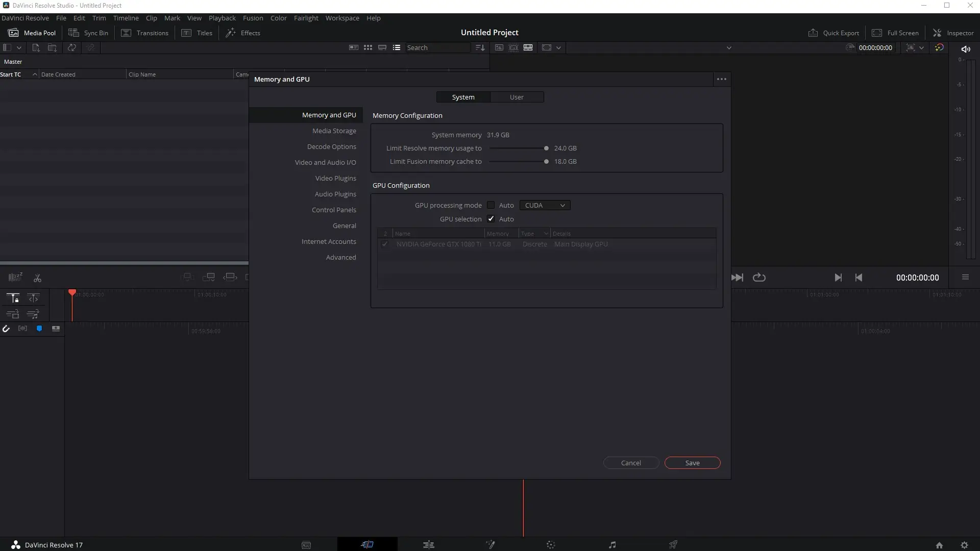Go to Project Manager home icon

tap(939, 545)
